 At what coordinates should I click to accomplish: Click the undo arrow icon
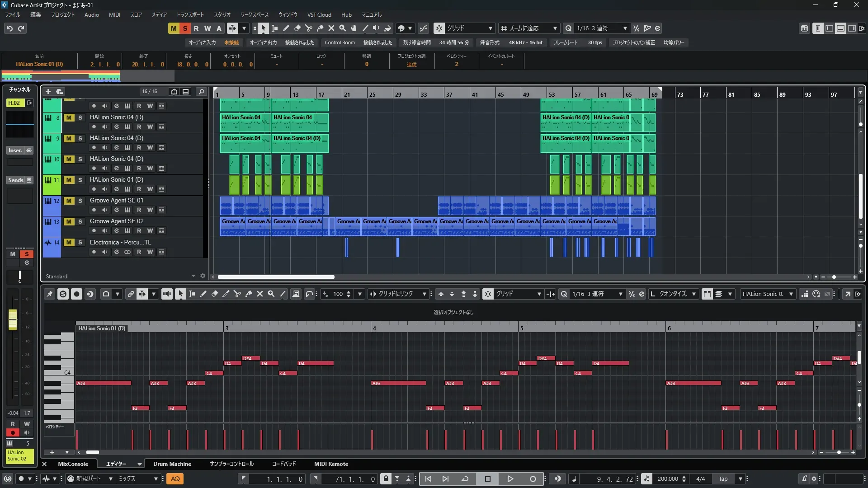tap(9, 28)
